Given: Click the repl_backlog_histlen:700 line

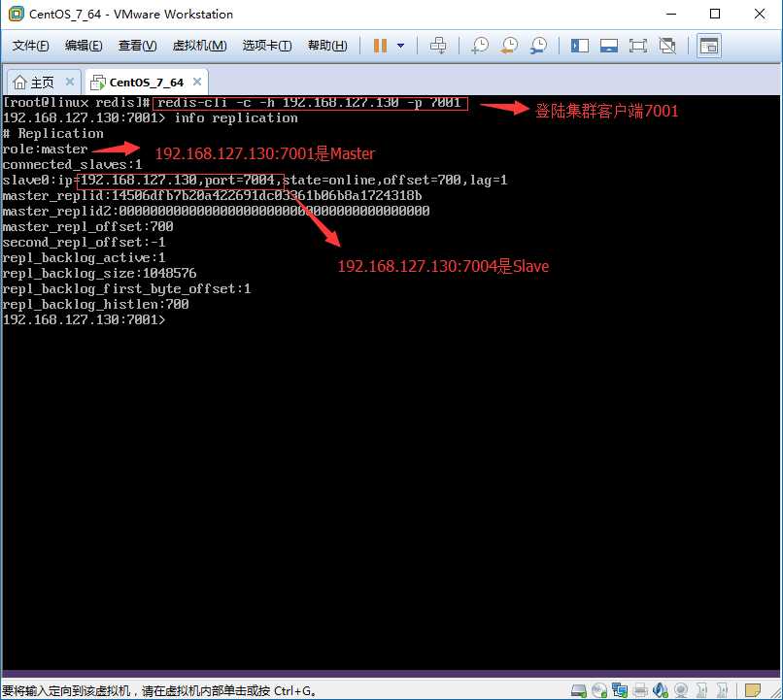Looking at the screenshot, I should click(x=96, y=304).
